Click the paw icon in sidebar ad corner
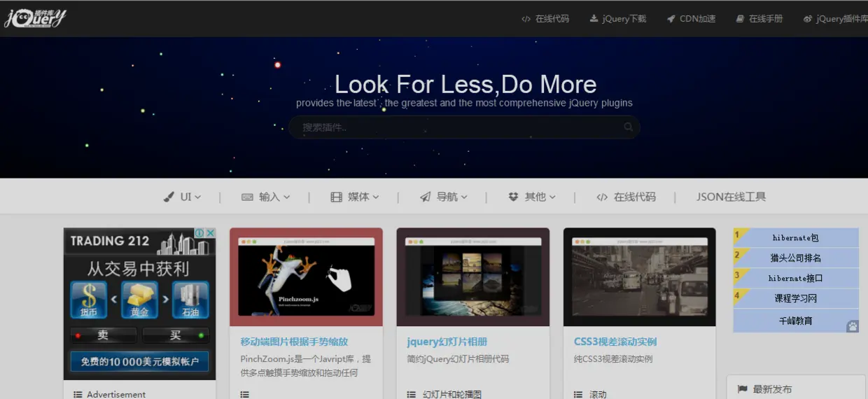Image resolution: width=868 pixels, height=399 pixels. pyautogui.click(x=852, y=326)
